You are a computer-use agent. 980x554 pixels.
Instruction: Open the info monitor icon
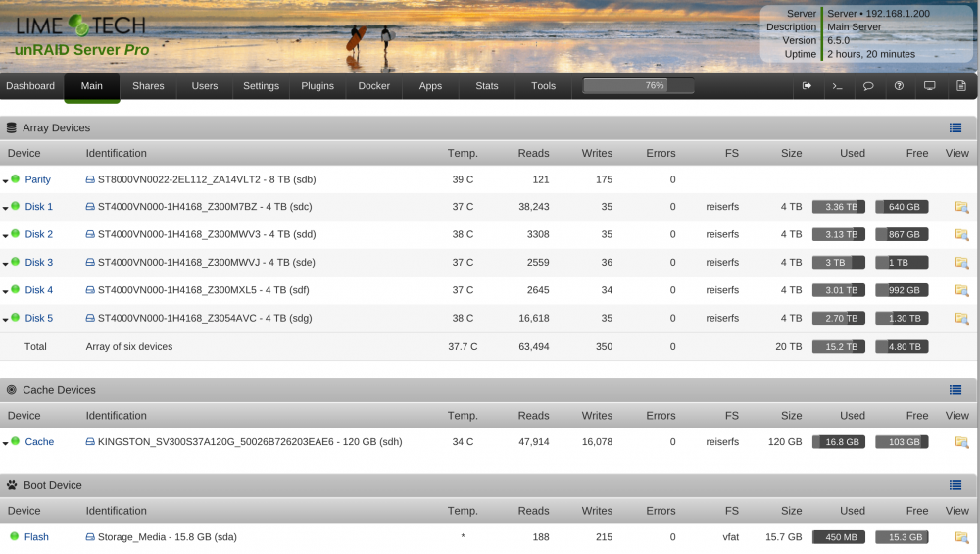(930, 86)
